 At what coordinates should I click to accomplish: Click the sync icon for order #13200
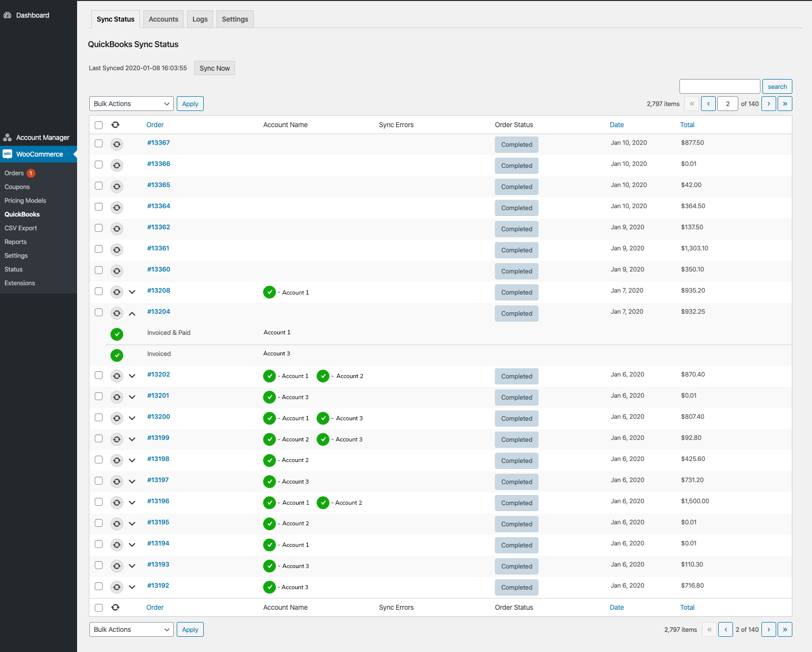click(117, 418)
